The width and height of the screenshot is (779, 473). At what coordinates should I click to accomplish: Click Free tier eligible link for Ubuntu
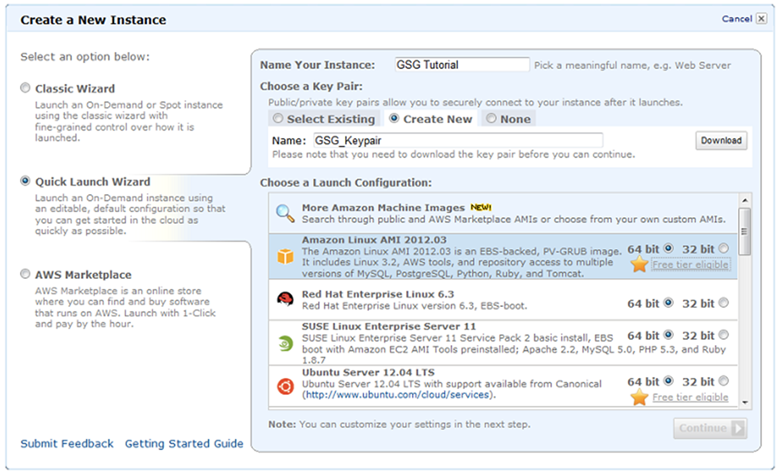(691, 397)
